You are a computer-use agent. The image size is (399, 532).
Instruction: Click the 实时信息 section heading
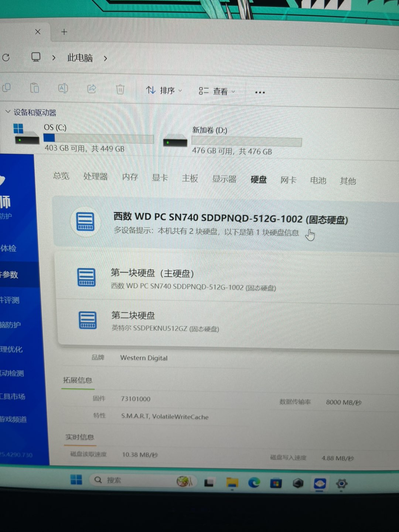point(79,437)
